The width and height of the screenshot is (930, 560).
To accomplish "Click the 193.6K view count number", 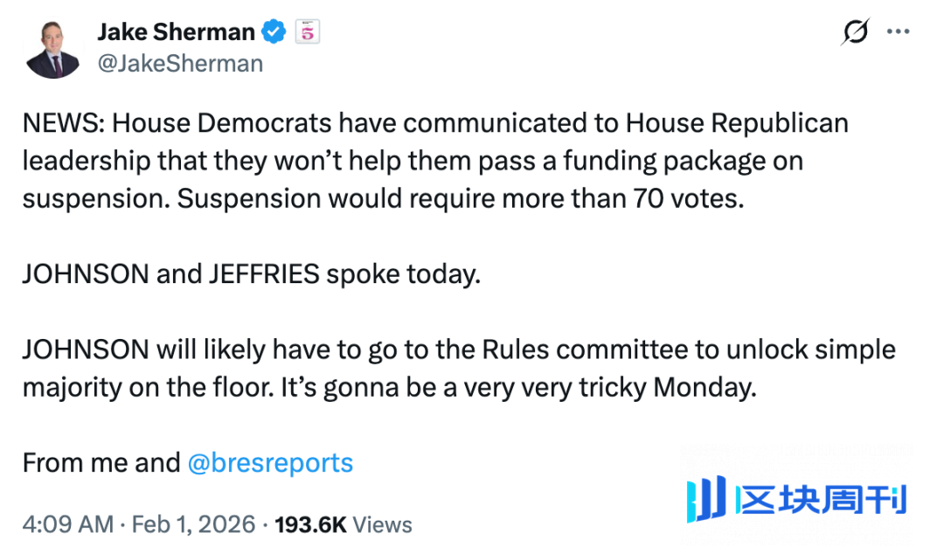I will tap(310, 524).
